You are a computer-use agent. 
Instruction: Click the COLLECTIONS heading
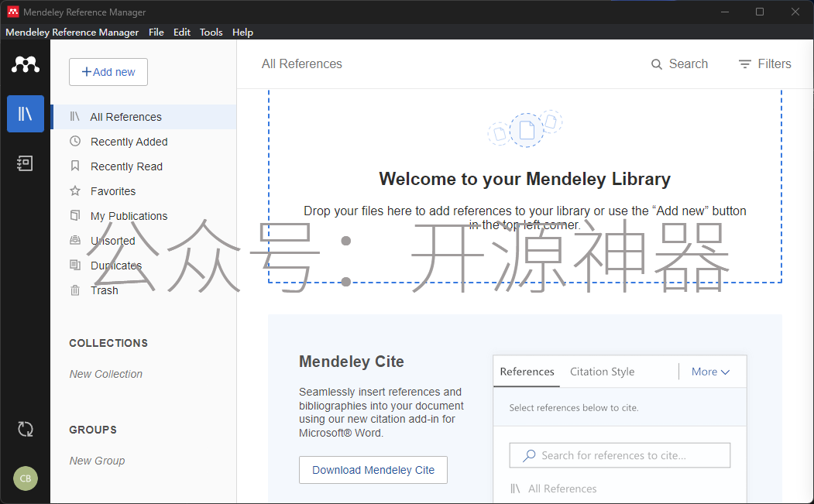108,343
